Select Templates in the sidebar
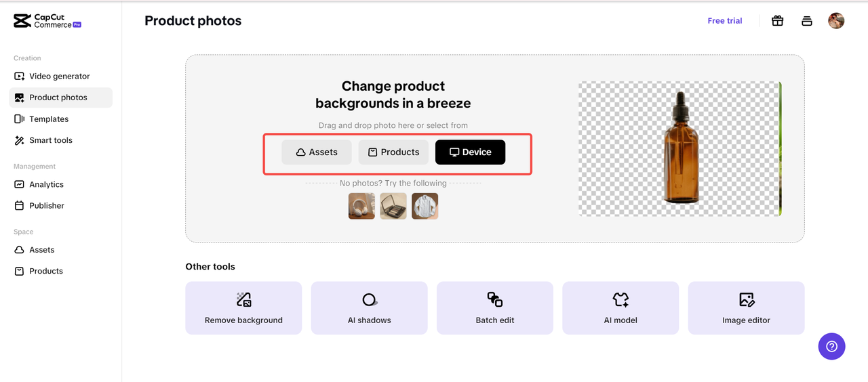 pyautogui.click(x=49, y=119)
